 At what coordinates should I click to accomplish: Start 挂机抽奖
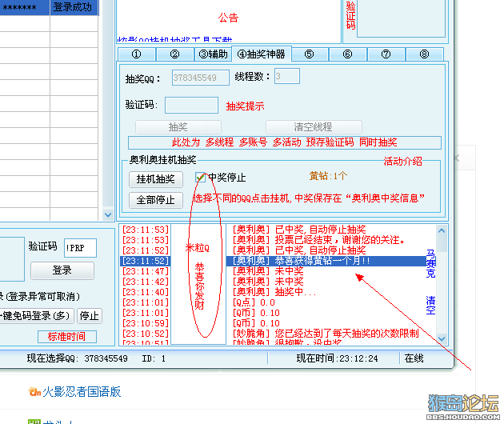point(156,179)
